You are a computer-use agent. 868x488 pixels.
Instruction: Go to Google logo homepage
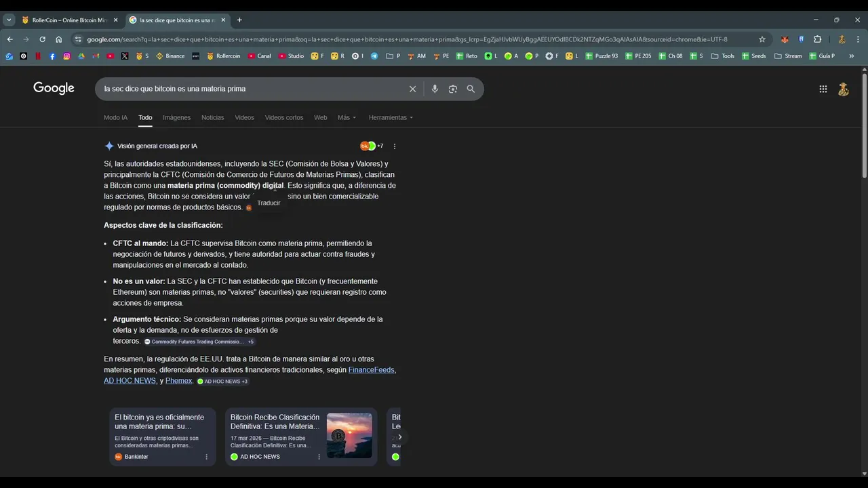coord(54,88)
